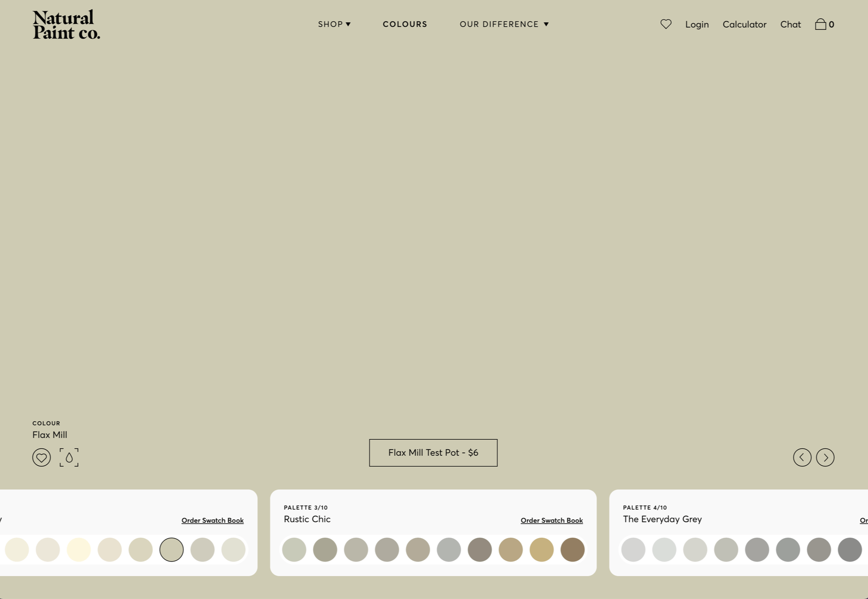The image size is (868, 599).
Task: Go to previous colour with left arrow
Action: [802, 457]
